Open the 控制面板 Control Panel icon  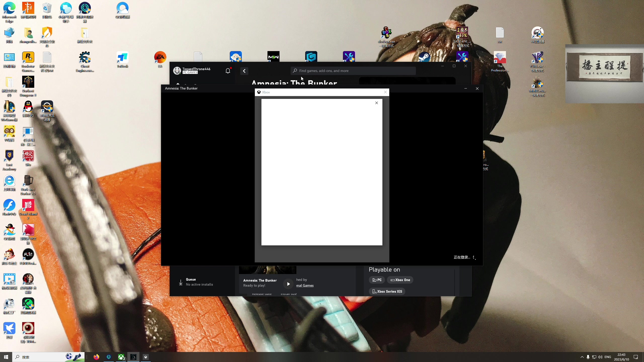pyautogui.click(x=9, y=60)
